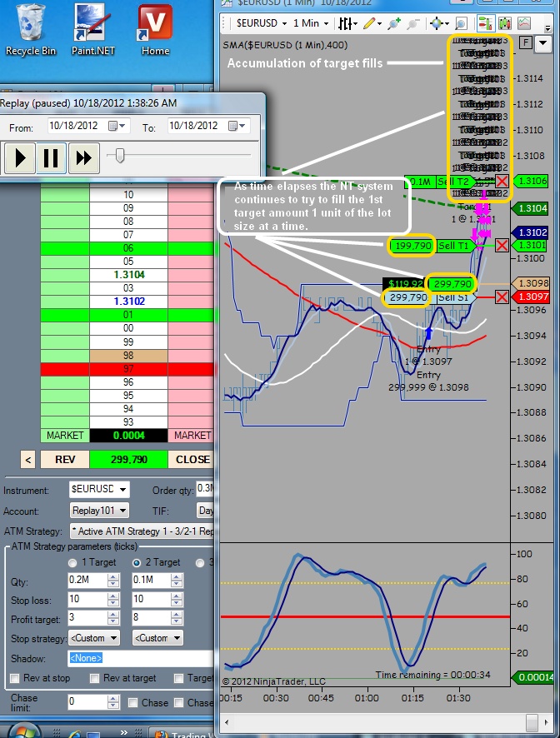The image size is (560, 738).
Task: Activate the zoom frame magnifier icon
Action: click(x=462, y=23)
